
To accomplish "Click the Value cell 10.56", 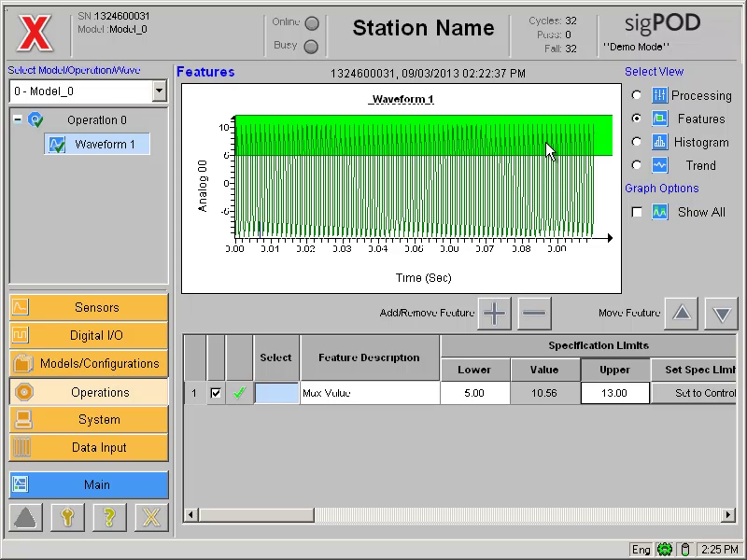I will (x=545, y=393).
